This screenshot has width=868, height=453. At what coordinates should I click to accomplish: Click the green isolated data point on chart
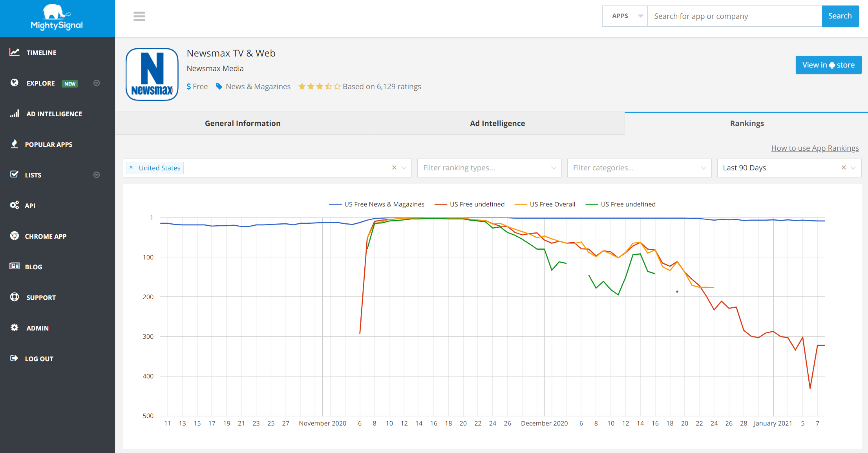point(677,292)
